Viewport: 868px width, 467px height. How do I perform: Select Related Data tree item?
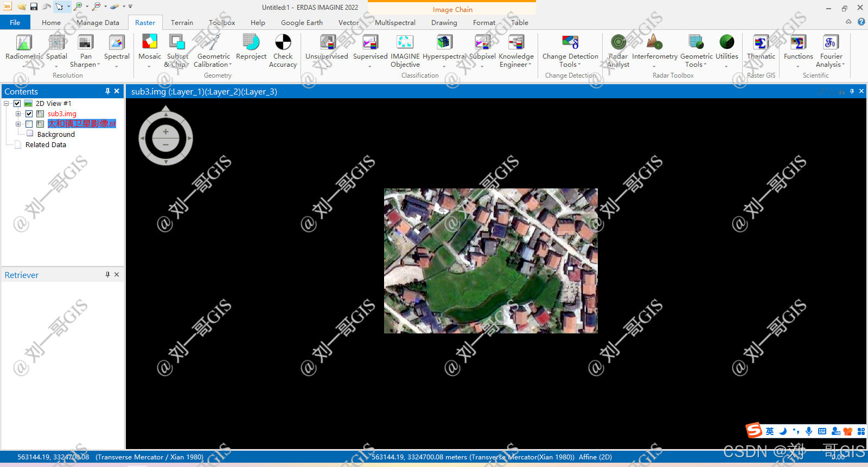(x=46, y=144)
